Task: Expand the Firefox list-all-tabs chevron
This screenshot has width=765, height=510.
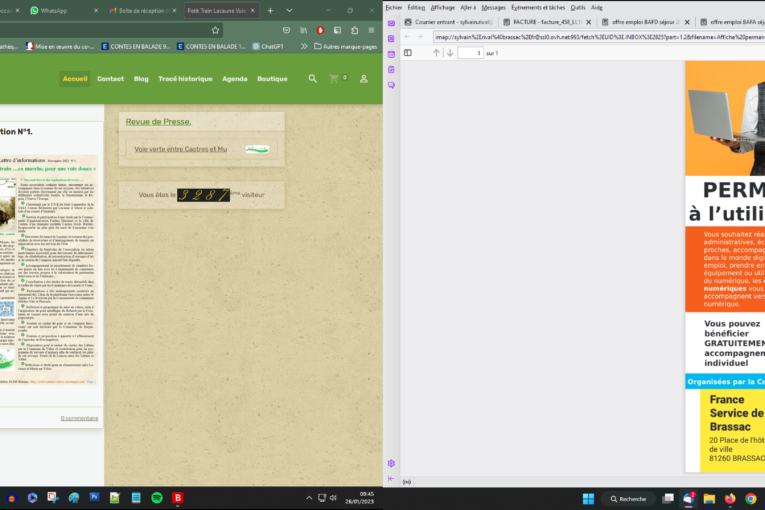Action: click(x=290, y=10)
